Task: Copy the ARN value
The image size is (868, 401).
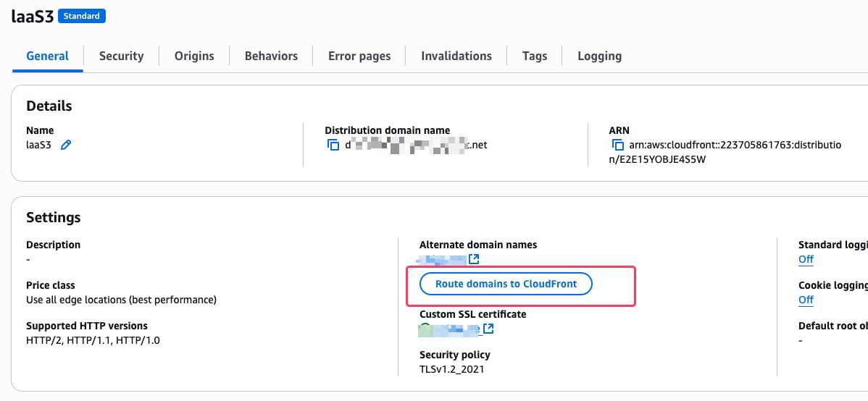Action: tap(618, 145)
